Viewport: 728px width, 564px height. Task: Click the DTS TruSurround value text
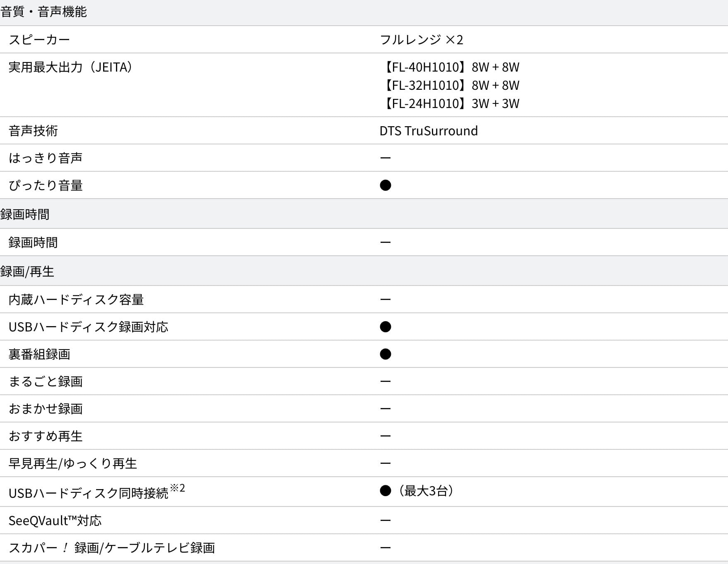point(429,130)
